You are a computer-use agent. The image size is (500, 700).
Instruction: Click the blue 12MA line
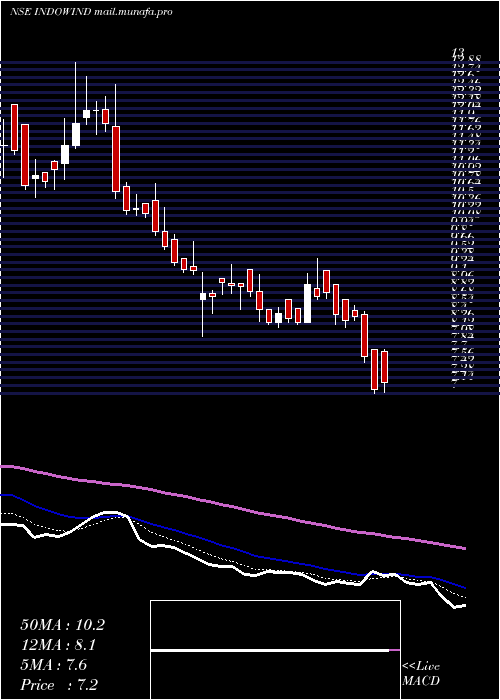[232, 547]
